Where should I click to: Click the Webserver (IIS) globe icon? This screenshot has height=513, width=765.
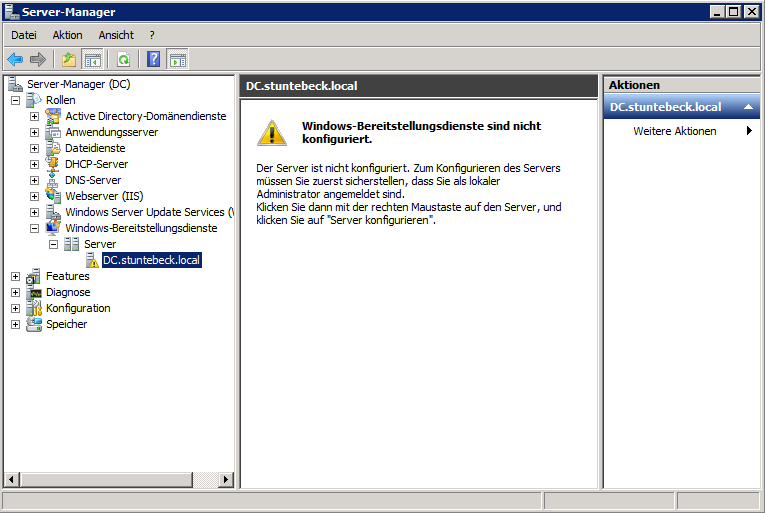pyautogui.click(x=53, y=196)
